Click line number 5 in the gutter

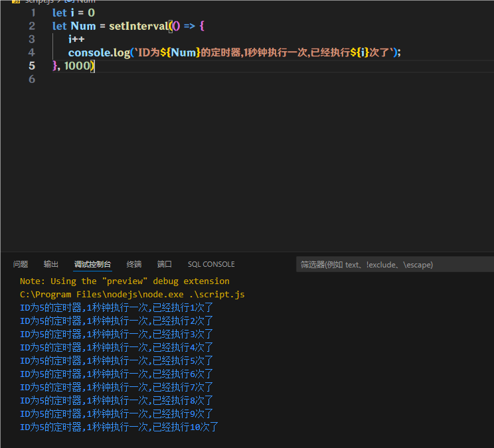coord(32,66)
